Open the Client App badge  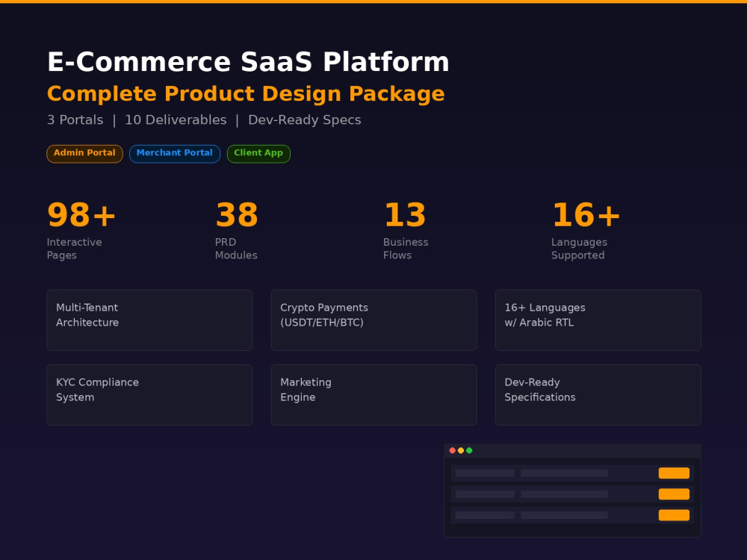258,154
